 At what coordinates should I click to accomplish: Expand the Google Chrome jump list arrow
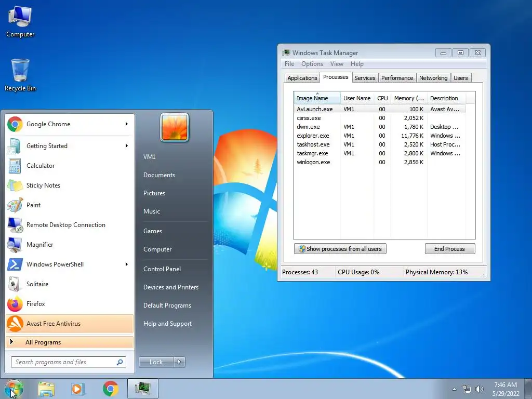127,124
